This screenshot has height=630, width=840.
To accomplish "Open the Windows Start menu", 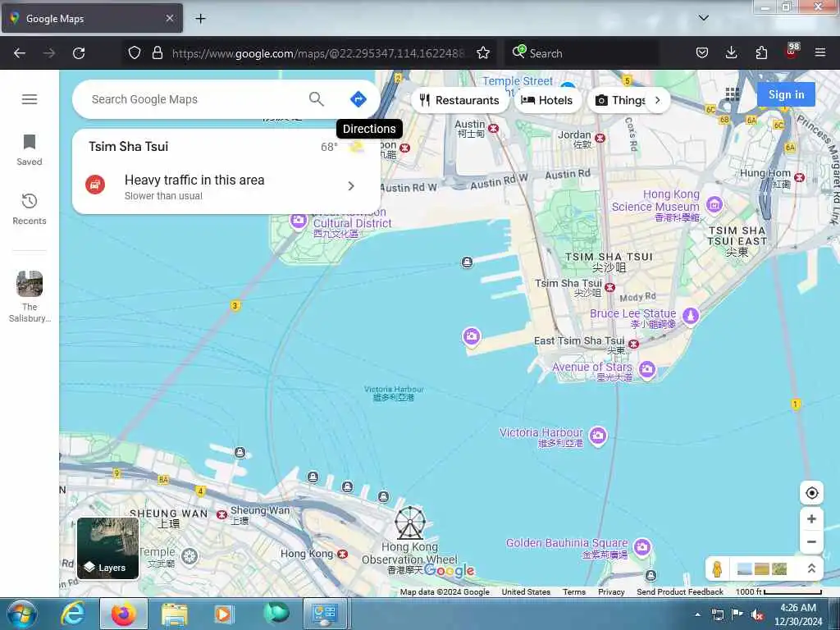I will pyautogui.click(x=21, y=614).
